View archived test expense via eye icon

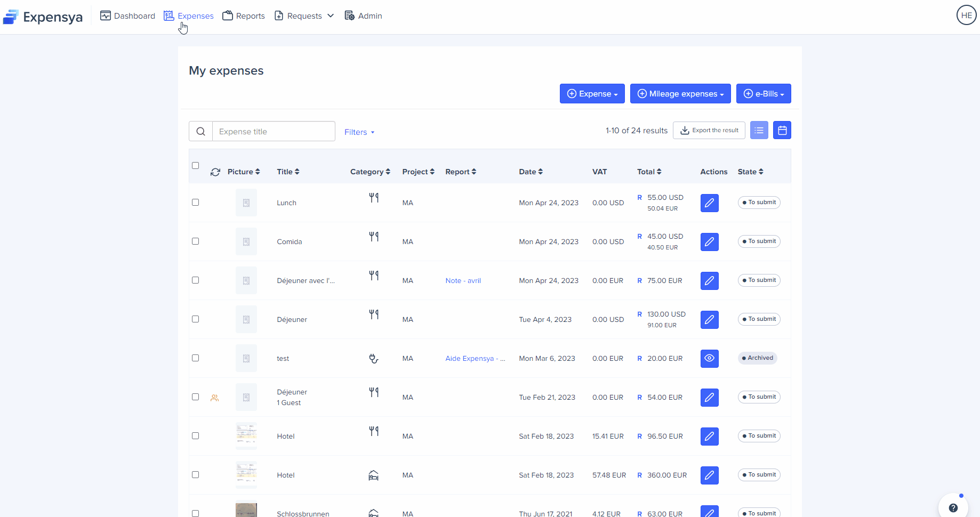pyautogui.click(x=709, y=358)
